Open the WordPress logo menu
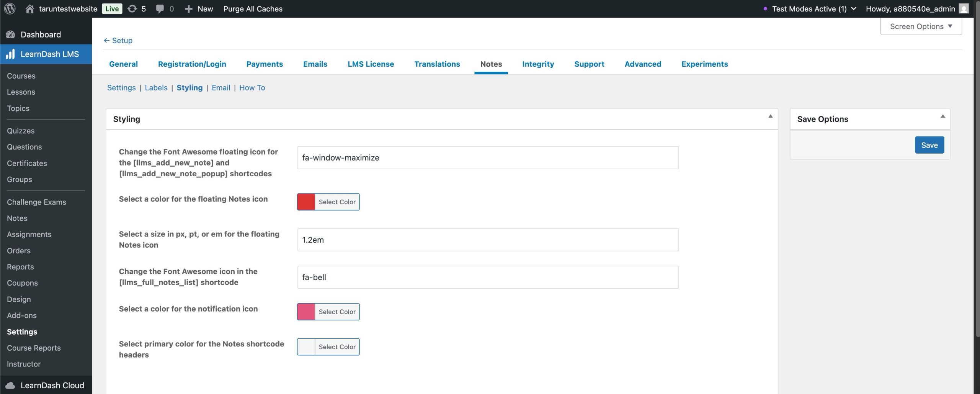This screenshot has height=394, width=980. coord(10,8)
